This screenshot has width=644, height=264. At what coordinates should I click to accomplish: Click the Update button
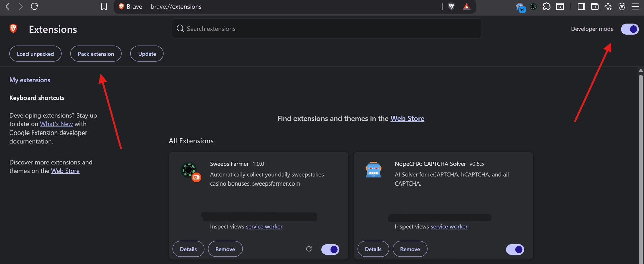(147, 54)
